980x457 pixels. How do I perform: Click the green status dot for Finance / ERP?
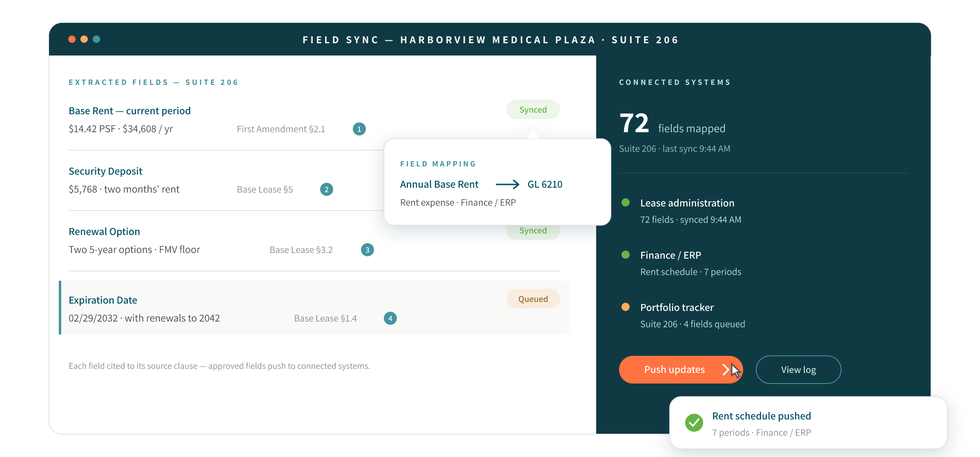[x=626, y=255]
